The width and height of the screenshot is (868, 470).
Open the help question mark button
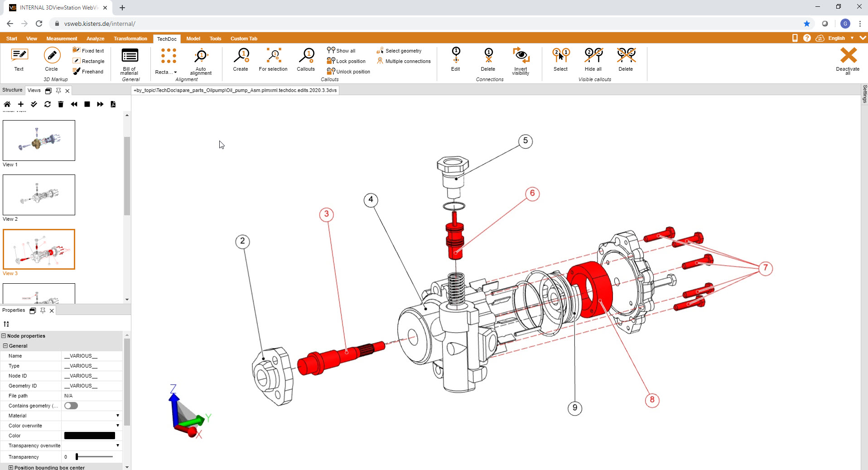[x=807, y=38]
